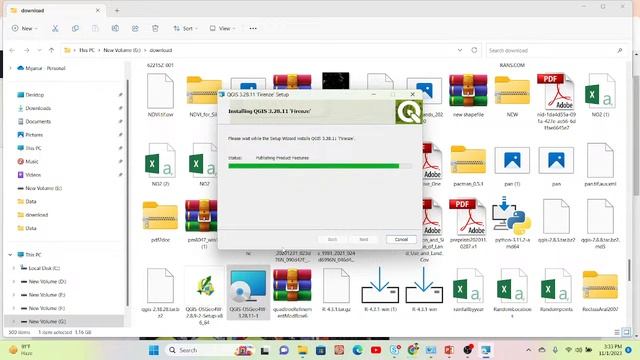Click the Cancel button in QGIS Setup
This screenshot has width=640, height=360.
click(401, 240)
